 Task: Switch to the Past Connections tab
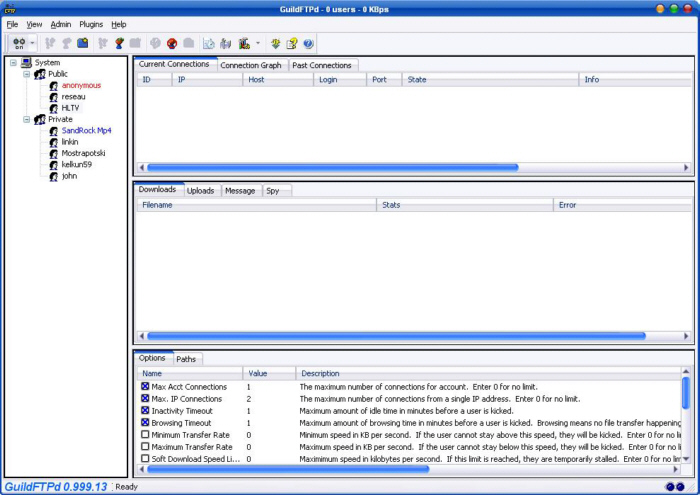coord(322,65)
